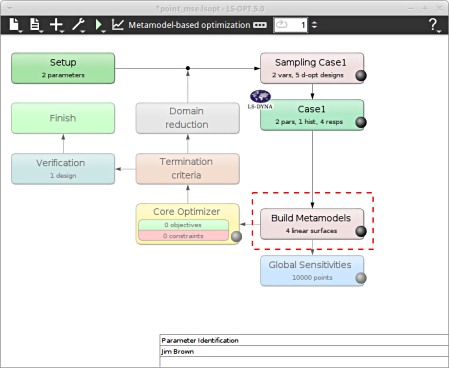The height and width of the screenshot is (368, 449).
Task: Click the 0 objectives green bar
Action: click(183, 225)
